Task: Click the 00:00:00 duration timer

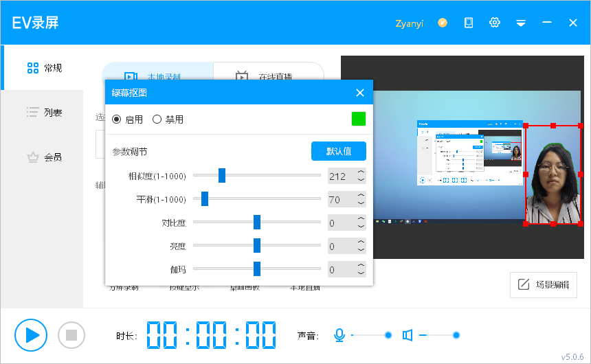Action: coord(211,335)
